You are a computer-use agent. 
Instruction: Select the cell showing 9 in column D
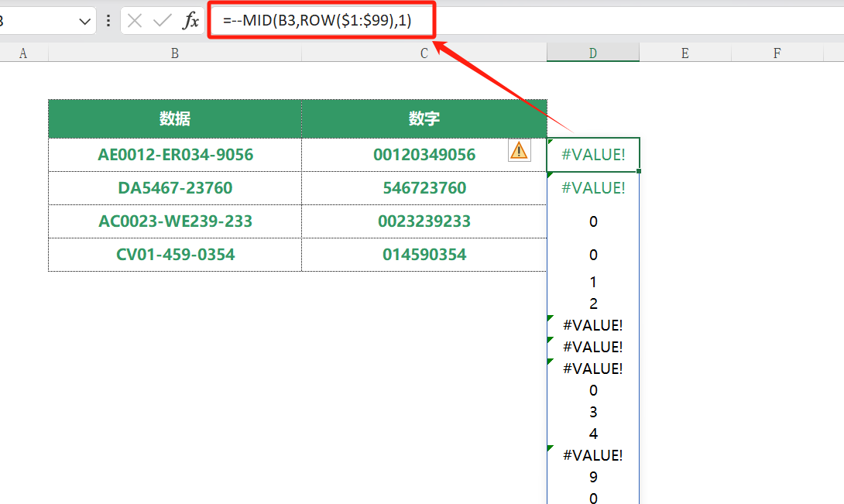click(x=593, y=477)
